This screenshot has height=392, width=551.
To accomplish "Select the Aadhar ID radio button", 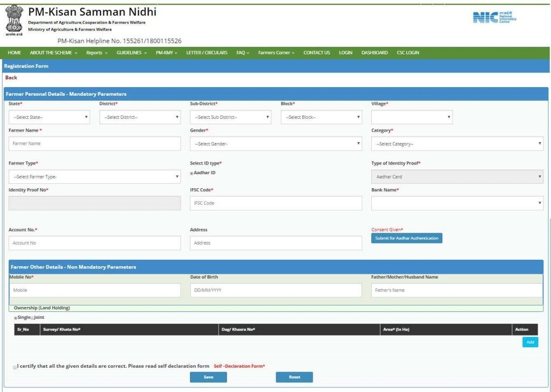I will 192,173.
